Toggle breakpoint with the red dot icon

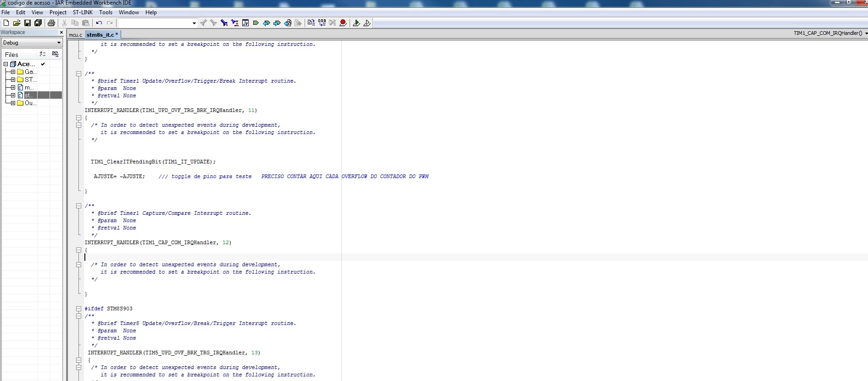click(343, 23)
